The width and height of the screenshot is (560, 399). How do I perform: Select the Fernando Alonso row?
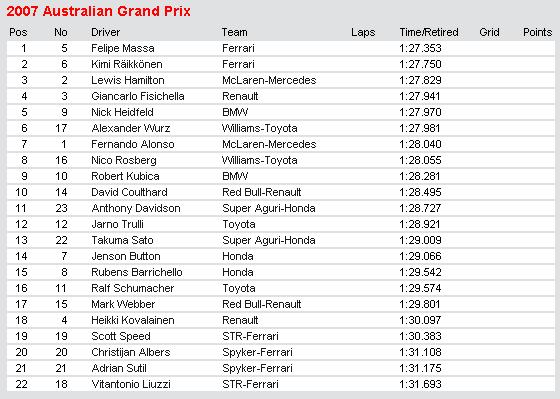[x=281, y=144]
